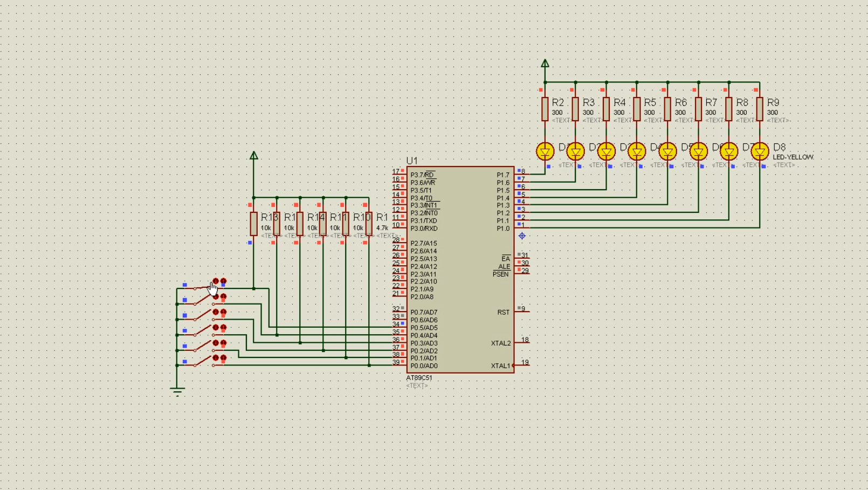Image resolution: width=868 pixels, height=490 pixels.
Task: Select resistor R2 body
Action: 545,109
